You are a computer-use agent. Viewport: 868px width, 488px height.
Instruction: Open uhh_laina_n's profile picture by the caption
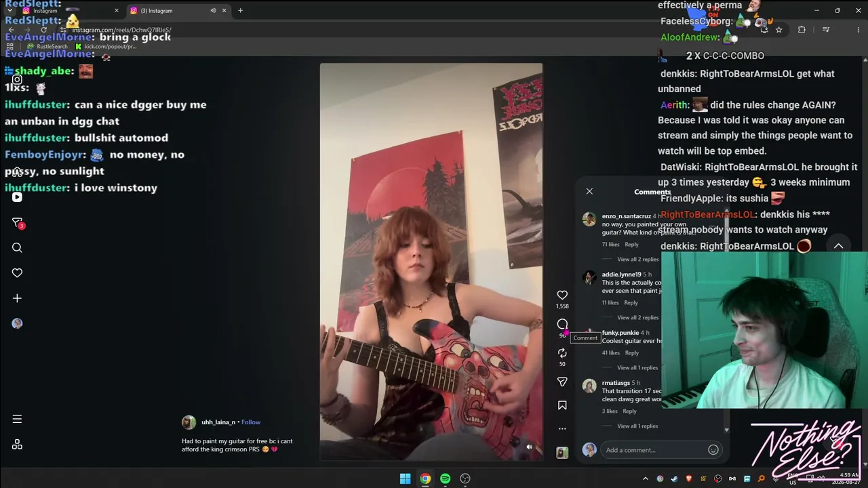pos(189,422)
